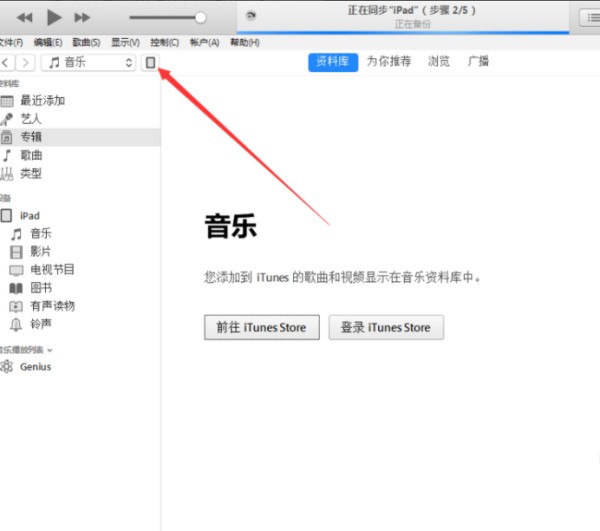The image size is (600, 531).
Task: Select 类型 in the library sidebar
Action: click(80, 174)
